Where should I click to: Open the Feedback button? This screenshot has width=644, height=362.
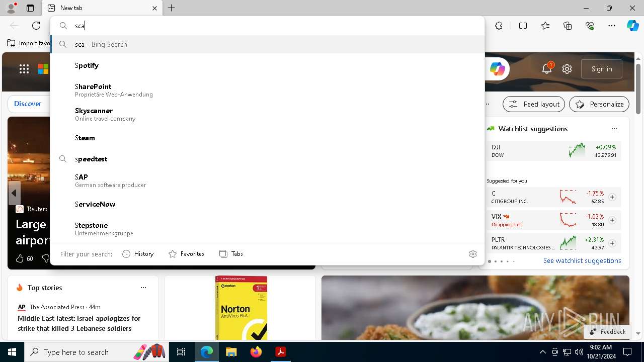click(x=607, y=332)
